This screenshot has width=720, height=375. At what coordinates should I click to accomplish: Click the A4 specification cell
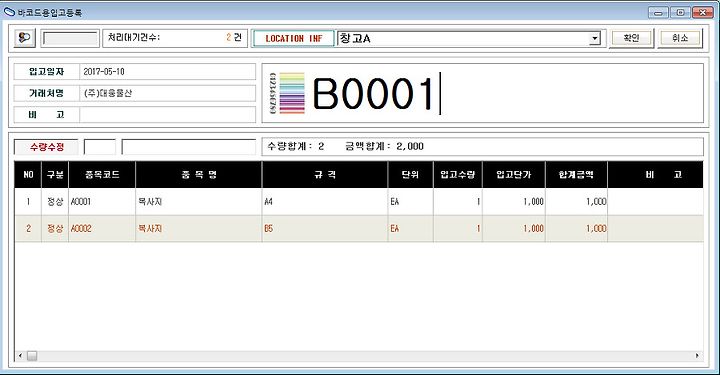[325, 201]
